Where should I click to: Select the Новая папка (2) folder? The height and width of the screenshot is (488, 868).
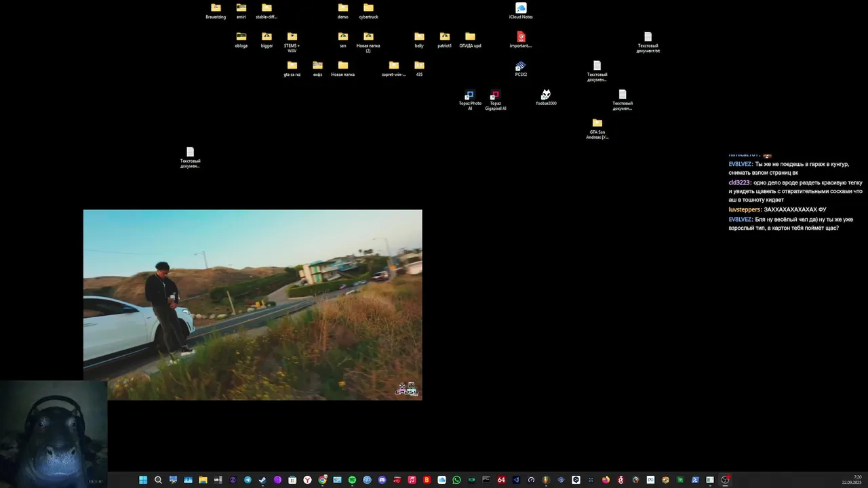point(368,42)
